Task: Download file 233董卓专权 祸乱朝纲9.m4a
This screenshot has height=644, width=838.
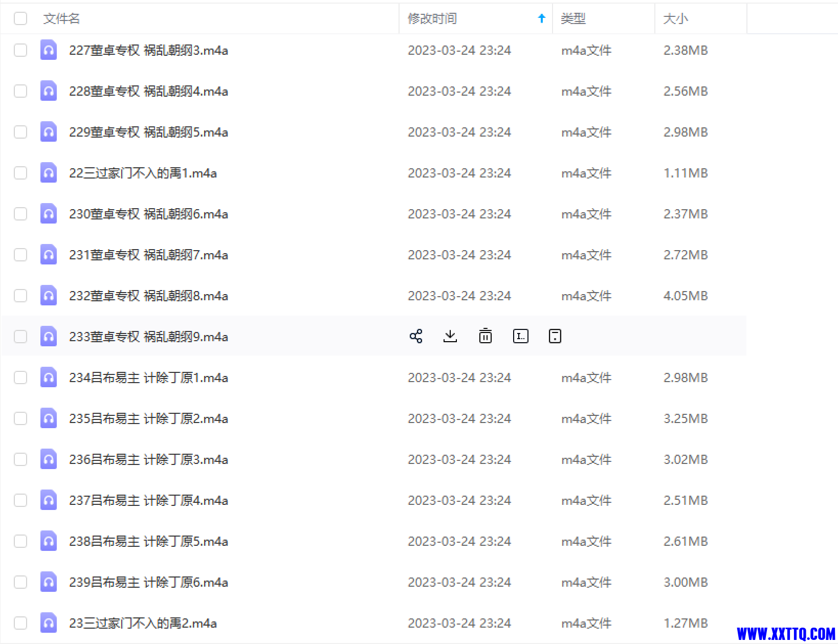Action: coord(450,336)
